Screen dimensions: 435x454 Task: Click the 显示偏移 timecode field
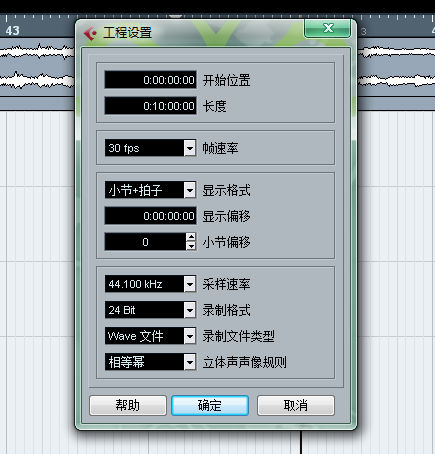tap(150, 216)
